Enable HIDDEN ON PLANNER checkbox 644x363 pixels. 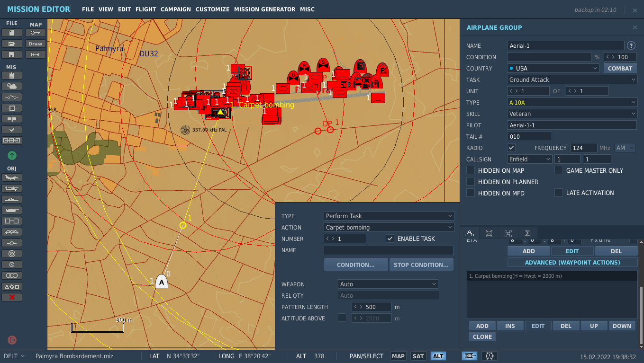pos(471,182)
